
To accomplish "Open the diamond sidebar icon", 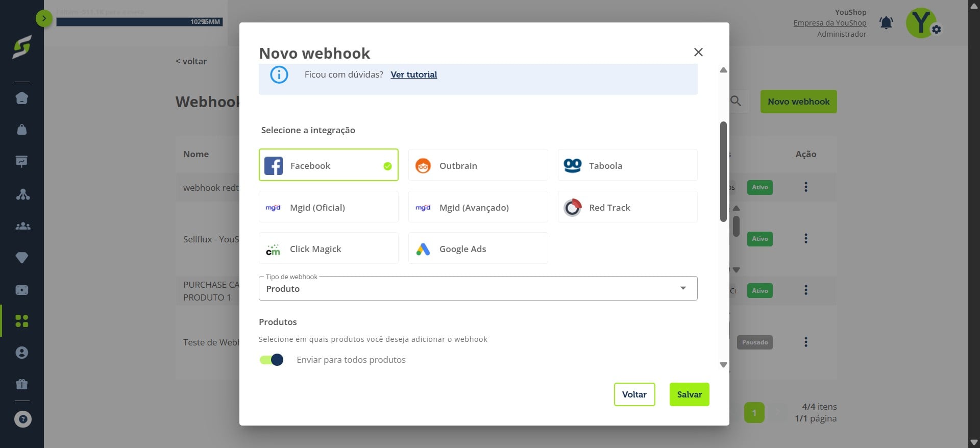I will [22, 258].
